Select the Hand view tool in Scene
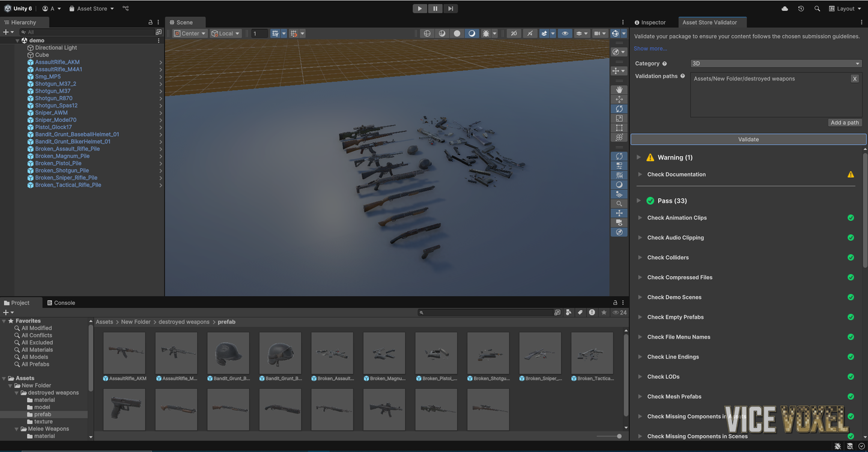This screenshot has width=868, height=452. [619, 89]
